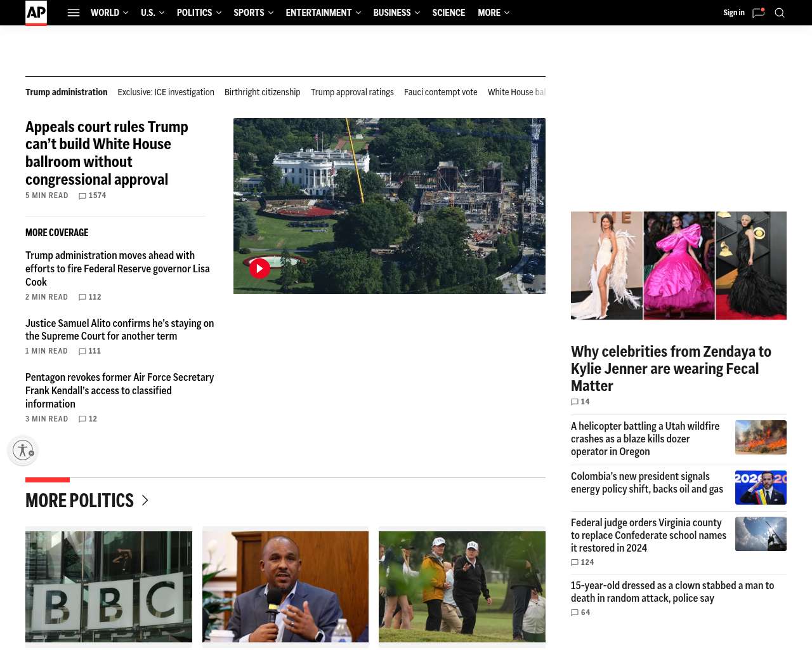Open the golf course photo card

[462, 587]
